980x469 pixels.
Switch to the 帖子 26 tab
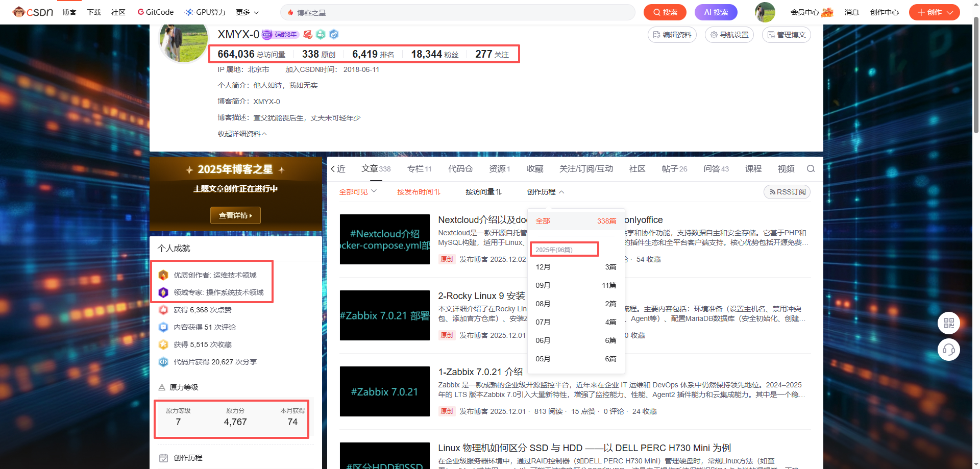click(x=674, y=169)
